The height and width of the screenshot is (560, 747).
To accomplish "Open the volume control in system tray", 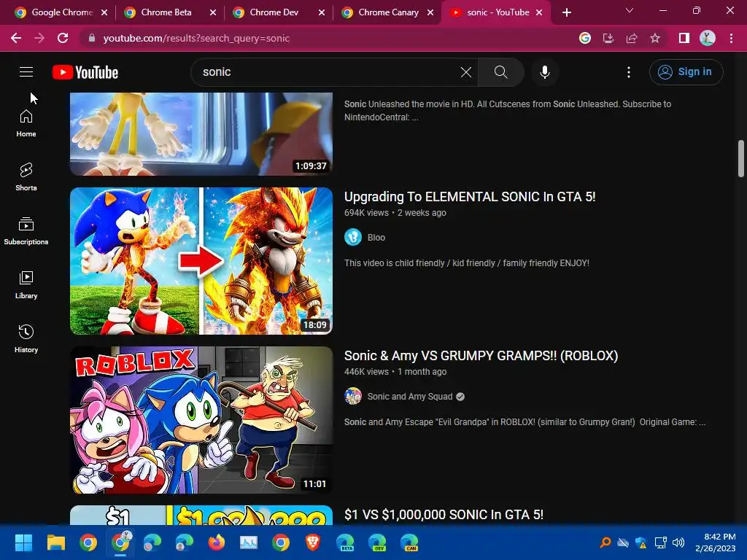I will coord(678,542).
